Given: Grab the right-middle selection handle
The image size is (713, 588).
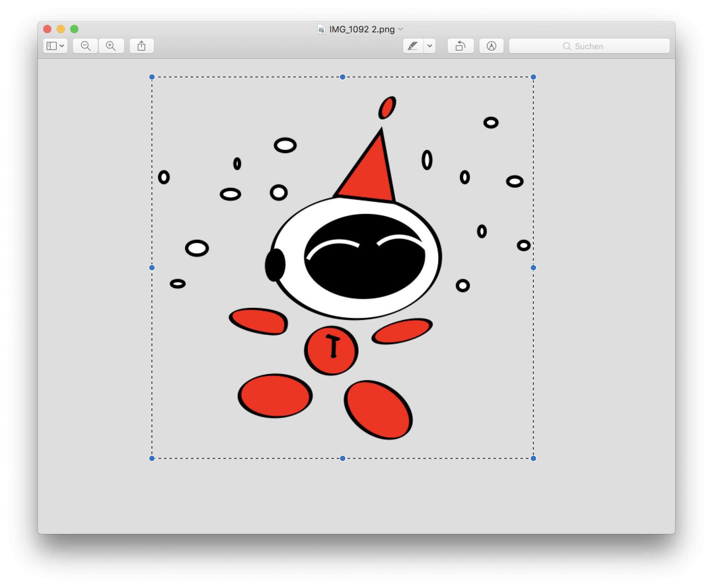Looking at the screenshot, I should [x=533, y=267].
